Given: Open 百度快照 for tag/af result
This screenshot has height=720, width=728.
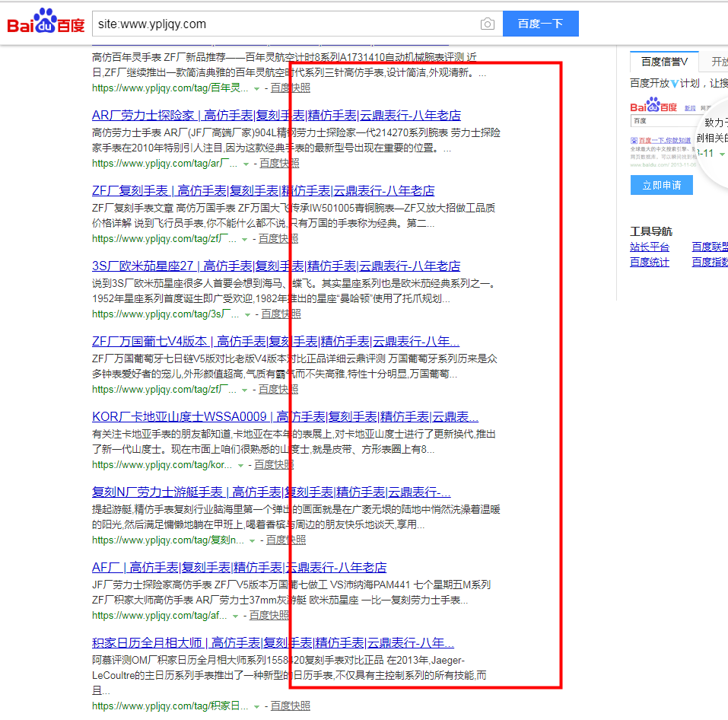Looking at the screenshot, I should [269, 616].
